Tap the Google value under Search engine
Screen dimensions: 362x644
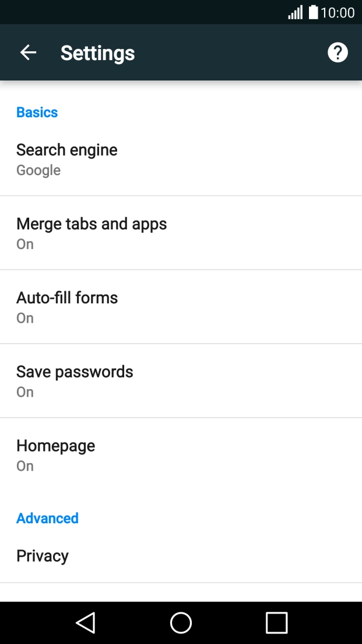pyautogui.click(x=38, y=170)
